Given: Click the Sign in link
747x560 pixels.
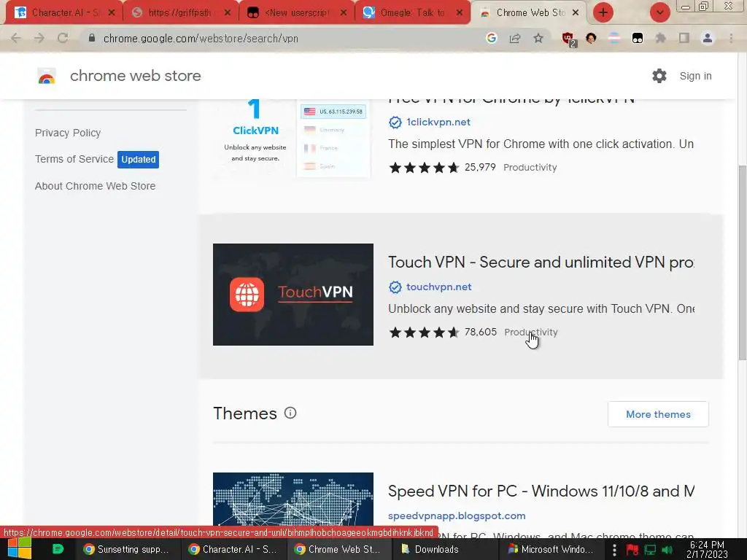Looking at the screenshot, I should [695, 76].
